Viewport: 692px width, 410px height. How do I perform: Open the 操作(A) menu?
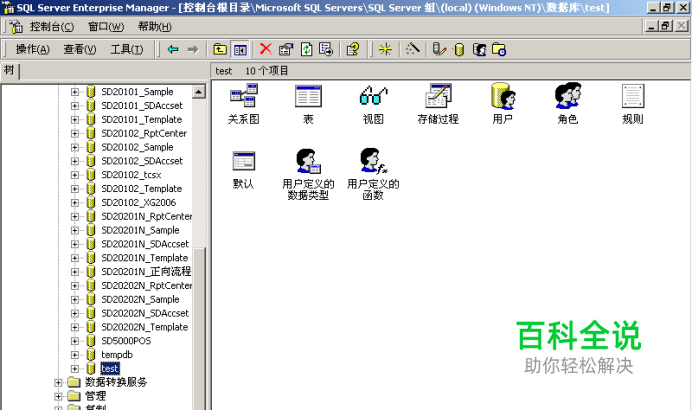click(33, 49)
